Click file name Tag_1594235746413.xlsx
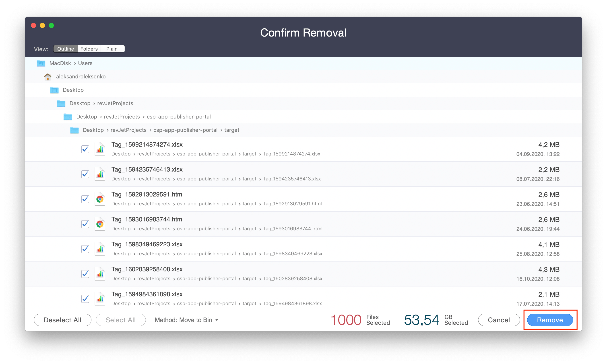Screen dimensions: 607x364 click(147, 170)
